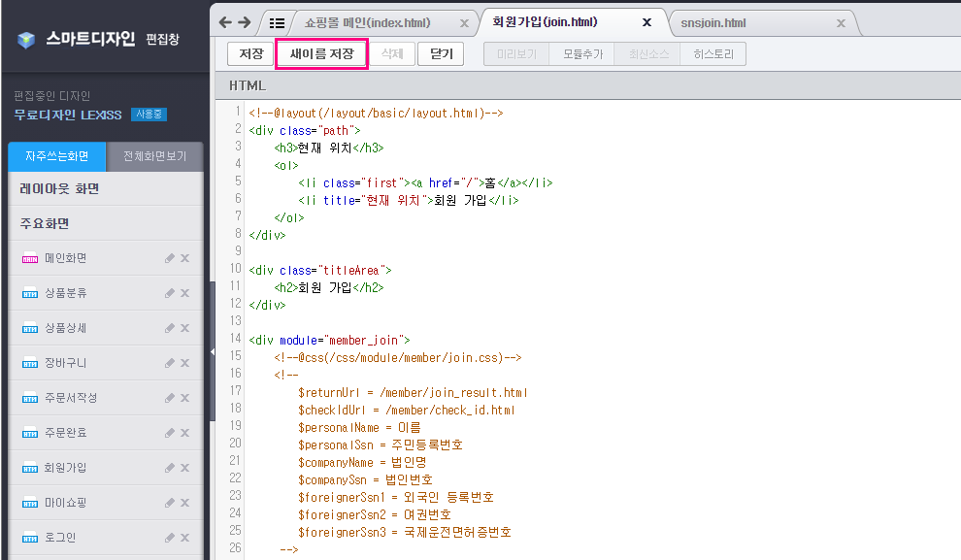Click the Smart Design cube logo
961x560 pixels.
click(26, 40)
